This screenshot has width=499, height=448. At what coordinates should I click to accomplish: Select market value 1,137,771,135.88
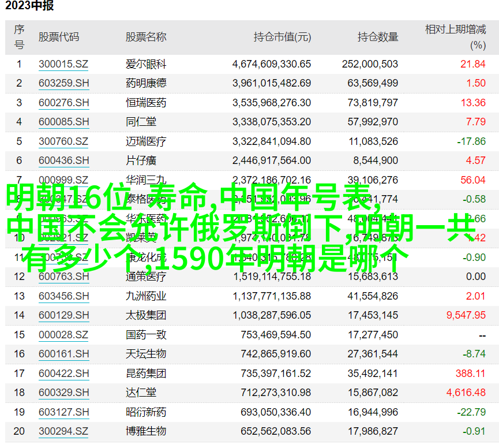[272, 296]
